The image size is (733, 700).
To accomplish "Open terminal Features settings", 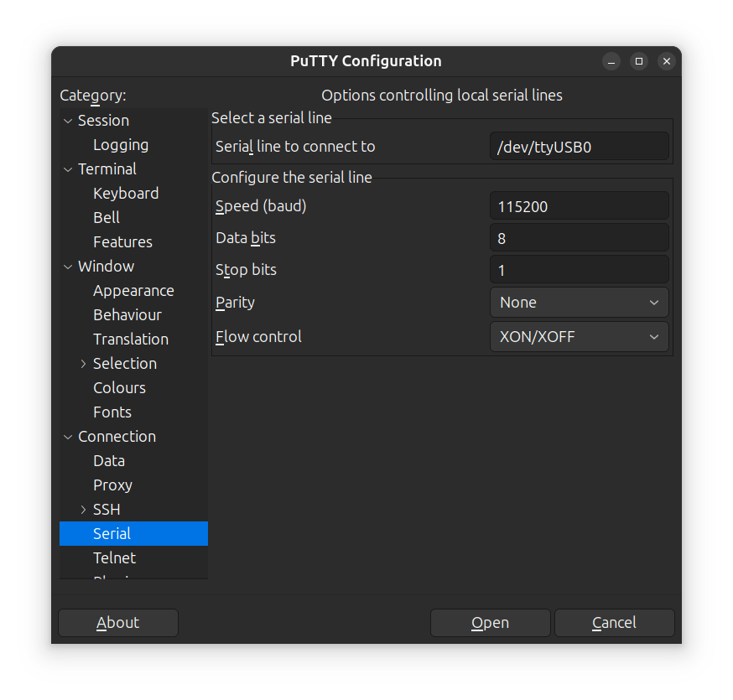I will pos(122,242).
